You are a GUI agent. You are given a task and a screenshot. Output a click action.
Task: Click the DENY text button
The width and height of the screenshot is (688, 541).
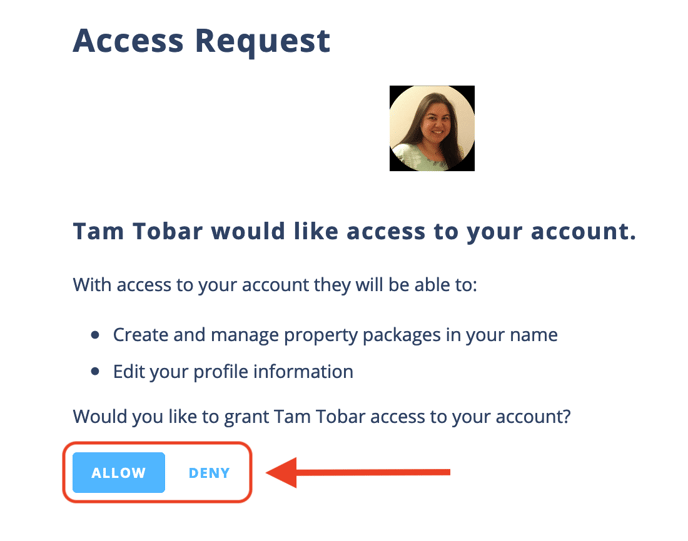tap(209, 473)
